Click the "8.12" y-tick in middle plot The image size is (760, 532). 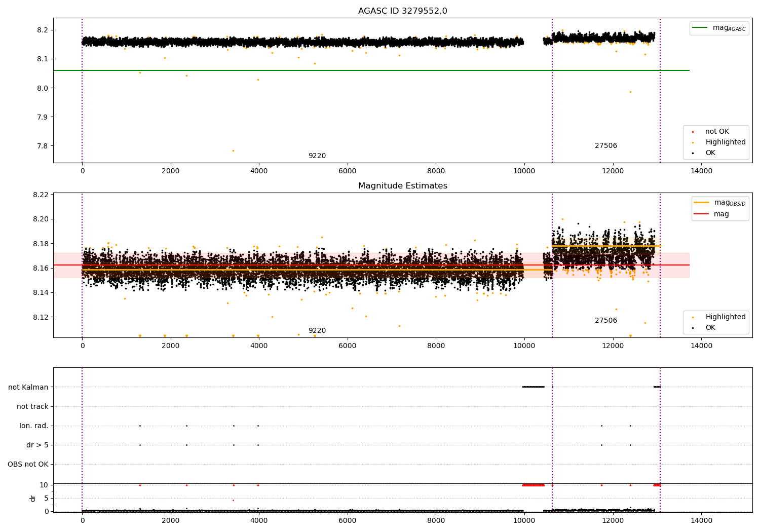[41, 318]
